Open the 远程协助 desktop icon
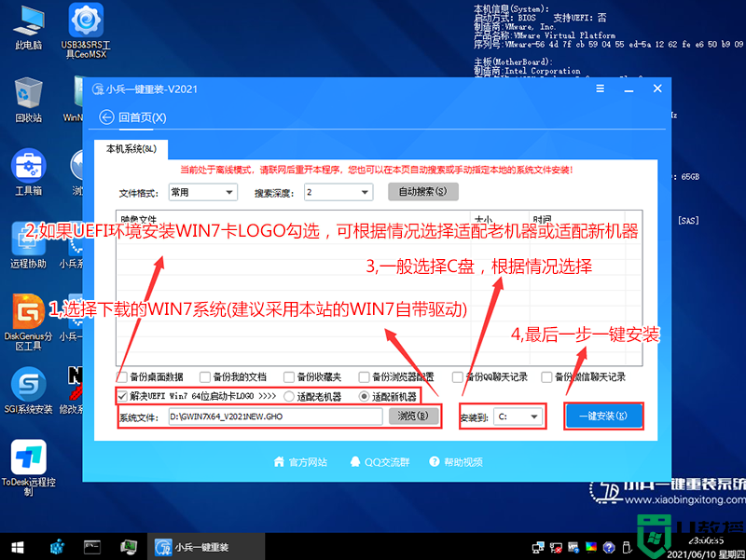Image resolution: width=746 pixels, height=560 pixels. coord(29,245)
